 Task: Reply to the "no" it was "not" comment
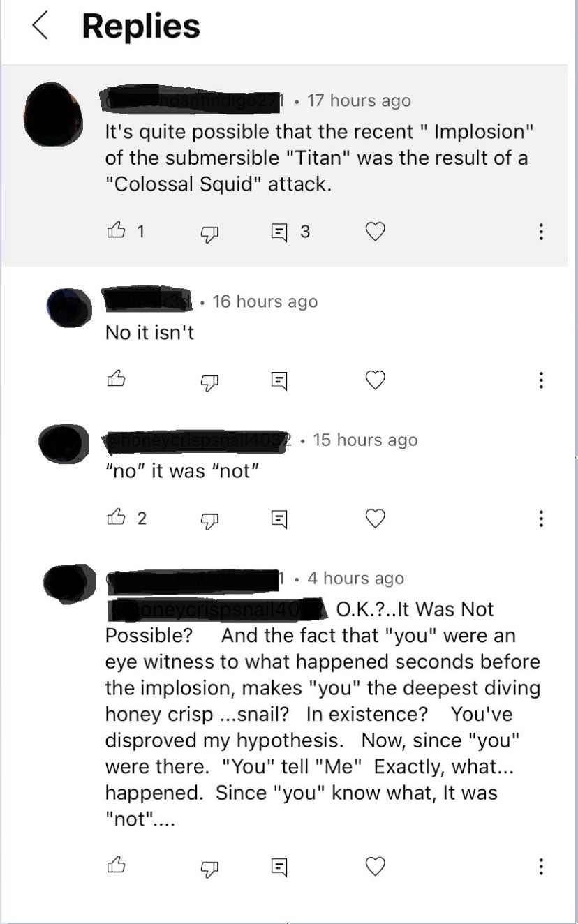279,519
